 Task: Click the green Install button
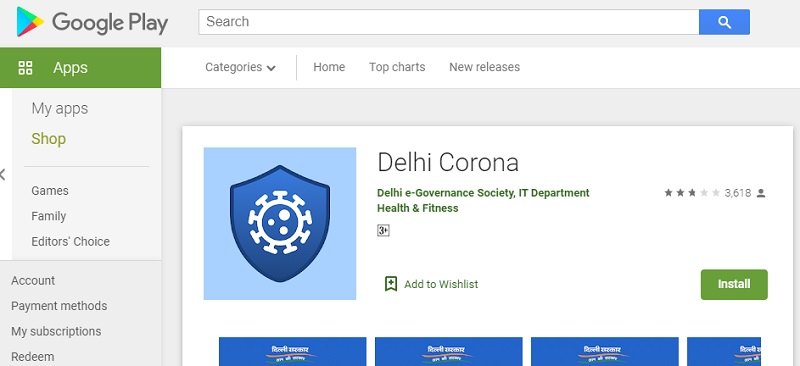734,284
